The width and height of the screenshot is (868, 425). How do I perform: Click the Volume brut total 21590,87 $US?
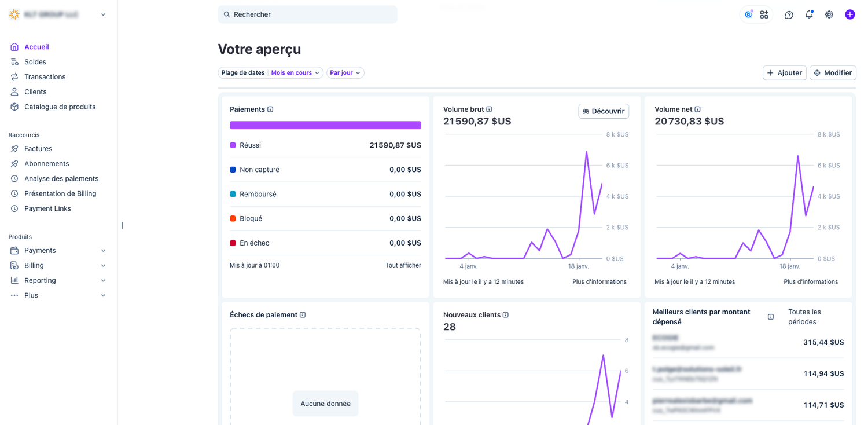[x=477, y=121]
